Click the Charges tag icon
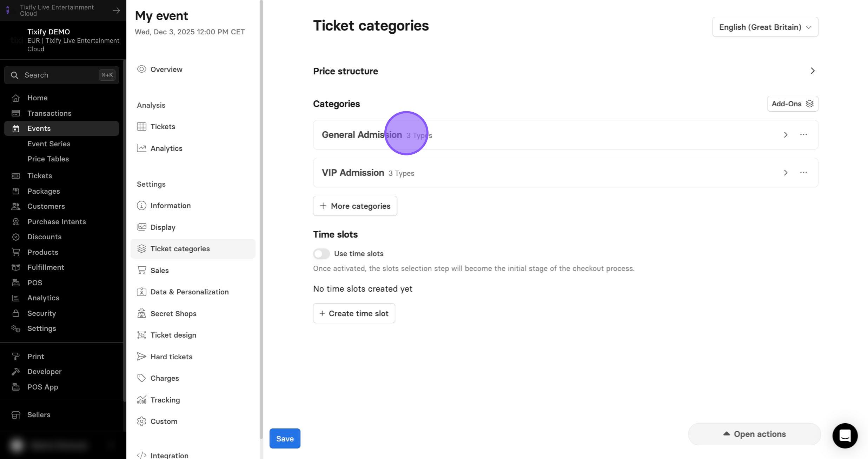 coord(141,378)
